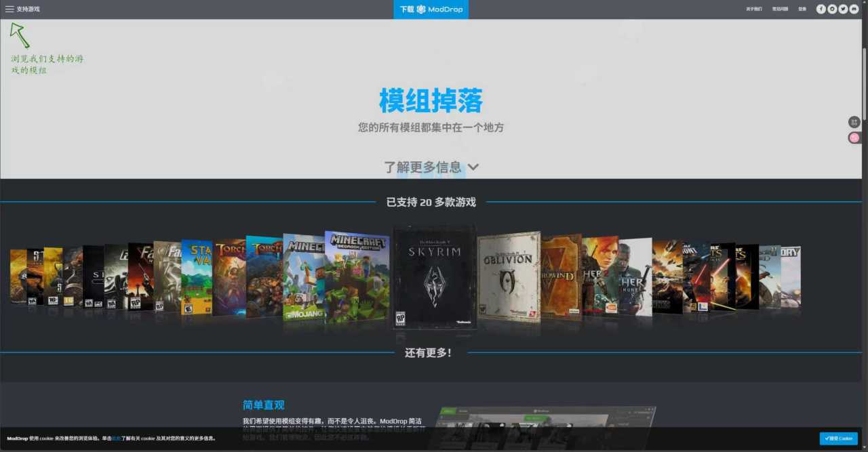Image resolution: width=868 pixels, height=452 pixels.
Task: Click the 了解更多信息 text link
Action: point(422,167)
